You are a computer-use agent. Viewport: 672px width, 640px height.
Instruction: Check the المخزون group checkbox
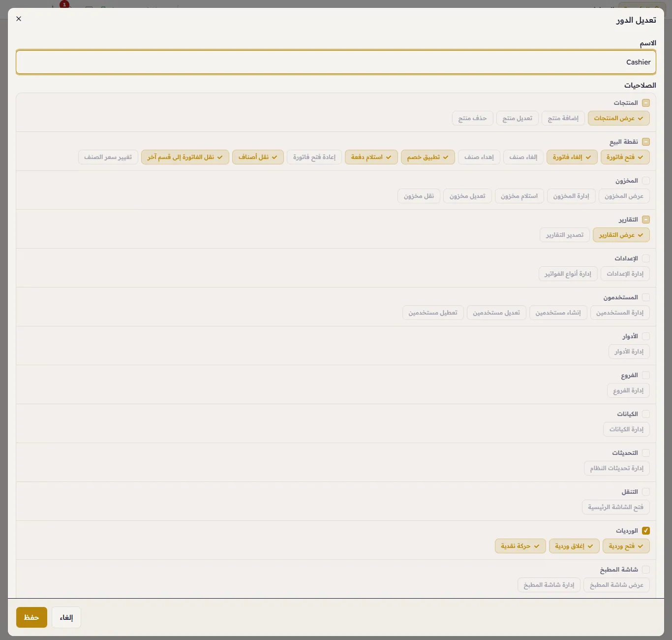coord(646,181)
